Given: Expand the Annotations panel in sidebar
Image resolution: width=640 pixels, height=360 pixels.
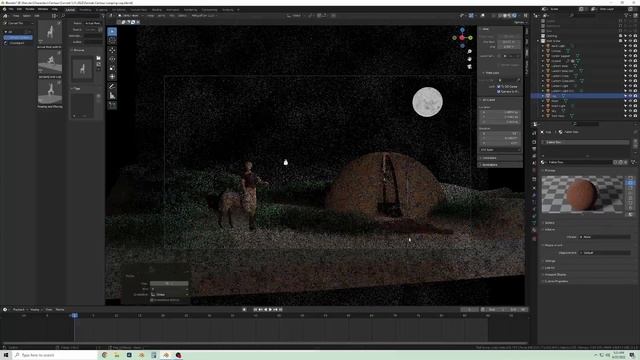Looking at the screenshot, I should 500,165.
